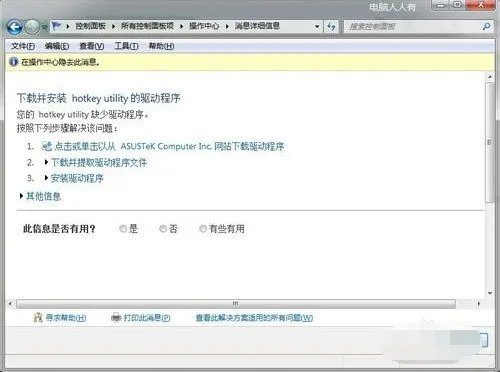This screenshot has height=372, width=500.
Task: Open the ASUSTeK Computer Inc. driver download link
Action: (x=169, y=146)
